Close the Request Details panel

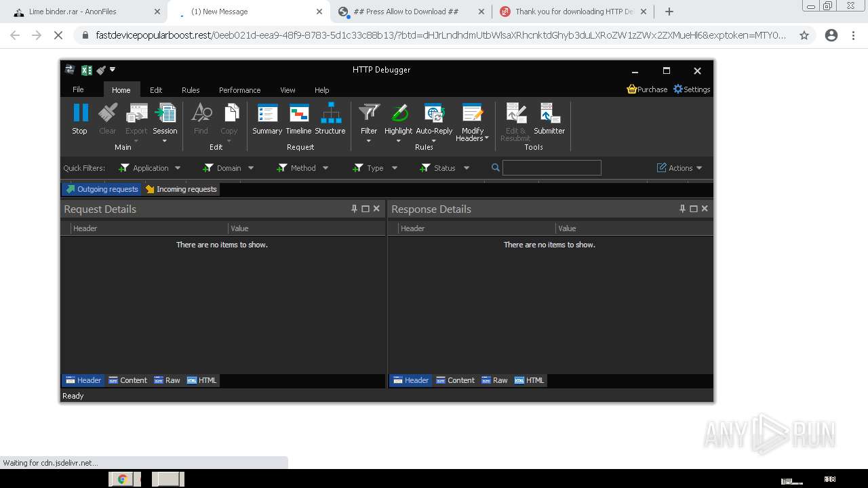point(376,209)
